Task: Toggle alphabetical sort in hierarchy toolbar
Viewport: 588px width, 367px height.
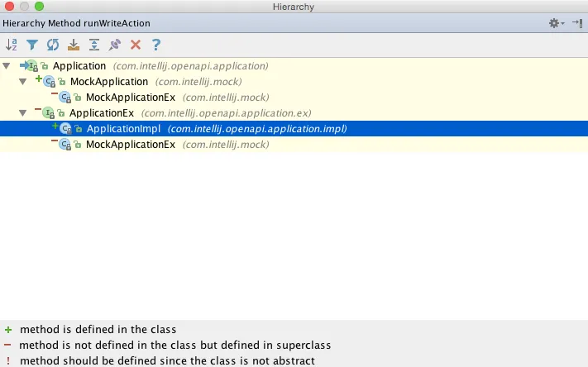Action: pyautogui.click(x=12, y=45)
